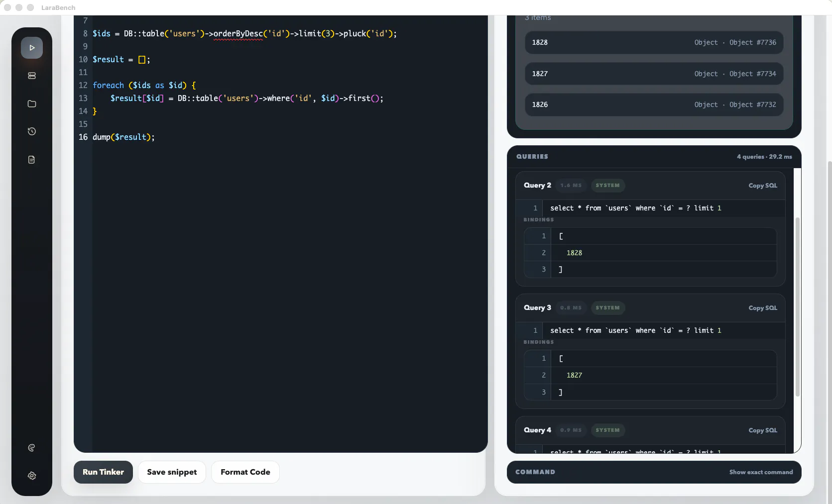Click the 0.9 MS timing badge
The width and height of the screenshot is (832, 504).
(x=571, y=430)
